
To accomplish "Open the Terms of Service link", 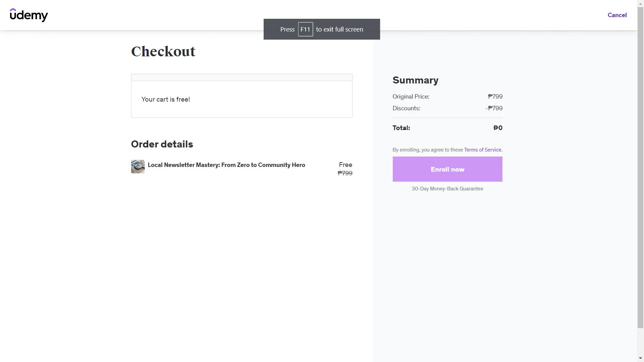I will click(482, 150).
